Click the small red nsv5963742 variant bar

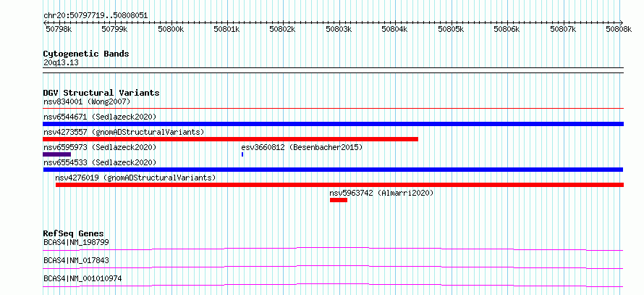point(339,200)
